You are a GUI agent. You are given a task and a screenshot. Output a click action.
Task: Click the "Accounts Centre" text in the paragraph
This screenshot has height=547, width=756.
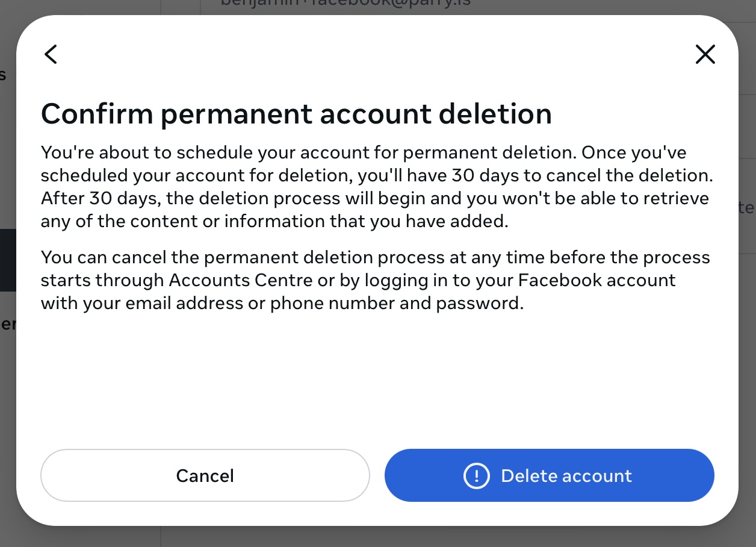tap(240, 280)
